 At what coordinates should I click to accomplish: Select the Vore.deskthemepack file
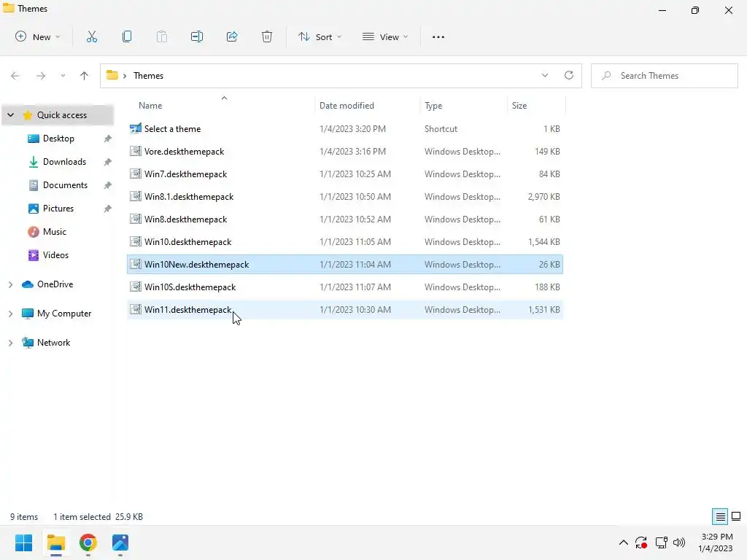tap(345, 152)
